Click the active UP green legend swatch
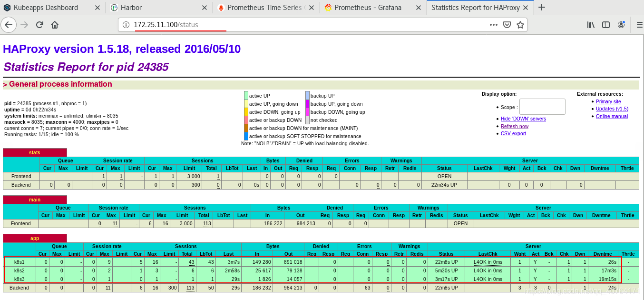644x300 pixels. pos(246,96)
